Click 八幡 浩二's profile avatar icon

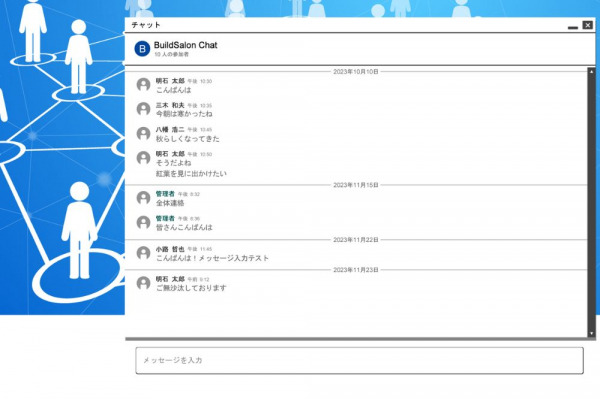point(143,134)
